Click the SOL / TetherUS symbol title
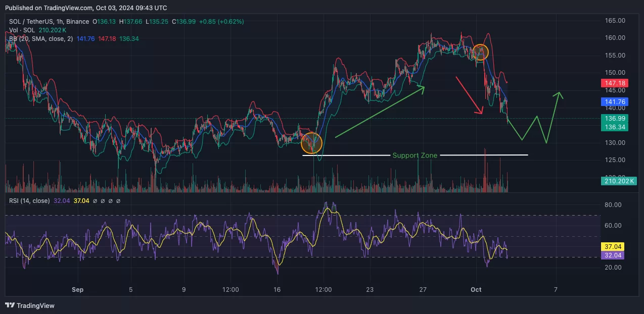The image size is (644, 314). click(x=32, y=22)
